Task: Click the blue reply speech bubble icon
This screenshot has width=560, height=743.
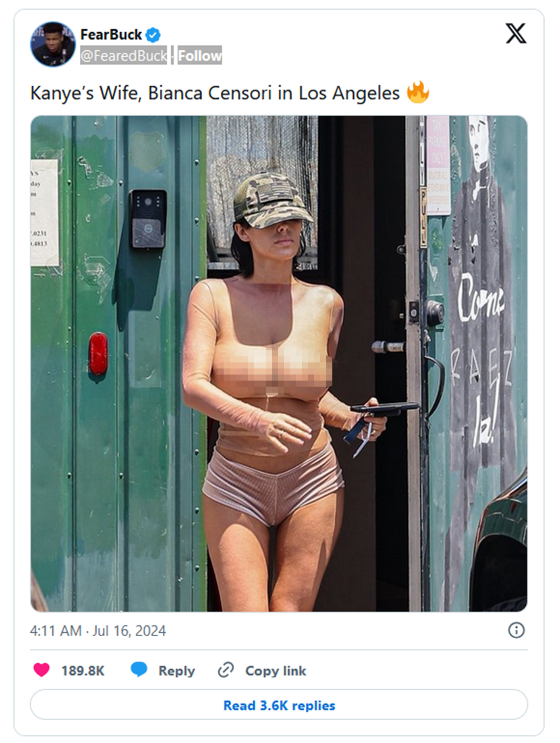Action: coord(139,670)
